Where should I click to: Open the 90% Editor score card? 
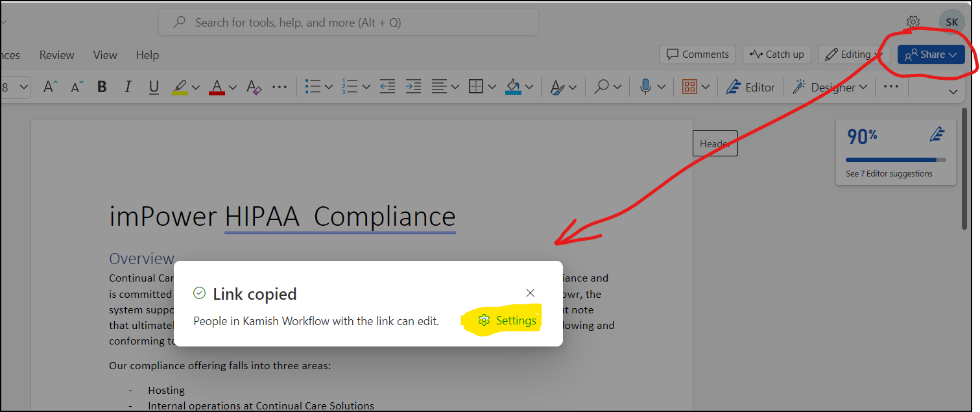pos(896,152)
